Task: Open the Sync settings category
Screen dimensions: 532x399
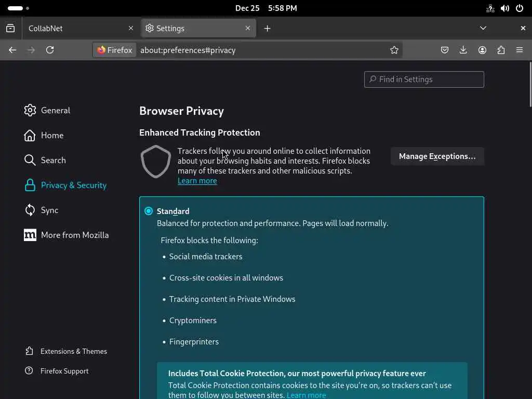Action: tap(49, 210)
